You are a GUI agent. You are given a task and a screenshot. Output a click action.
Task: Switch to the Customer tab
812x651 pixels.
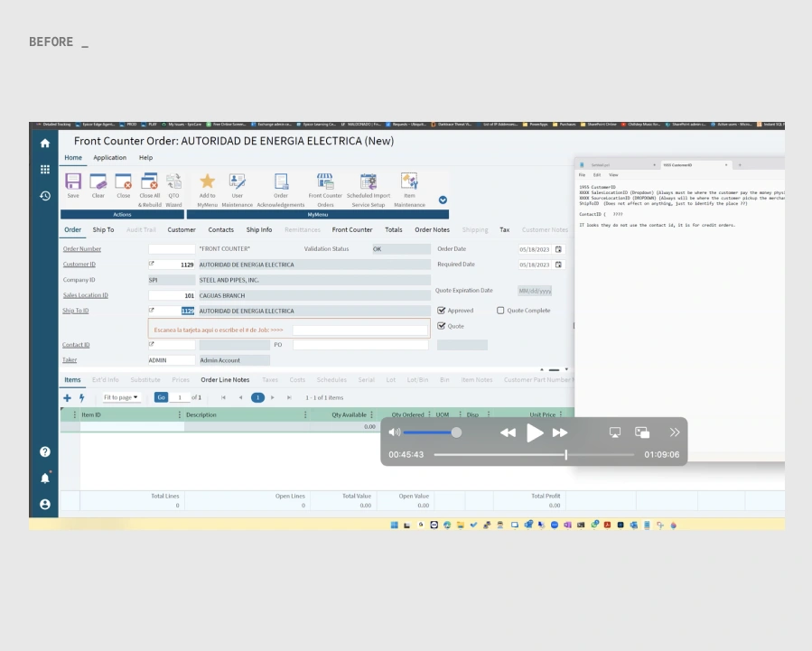(x=182, y=229)
